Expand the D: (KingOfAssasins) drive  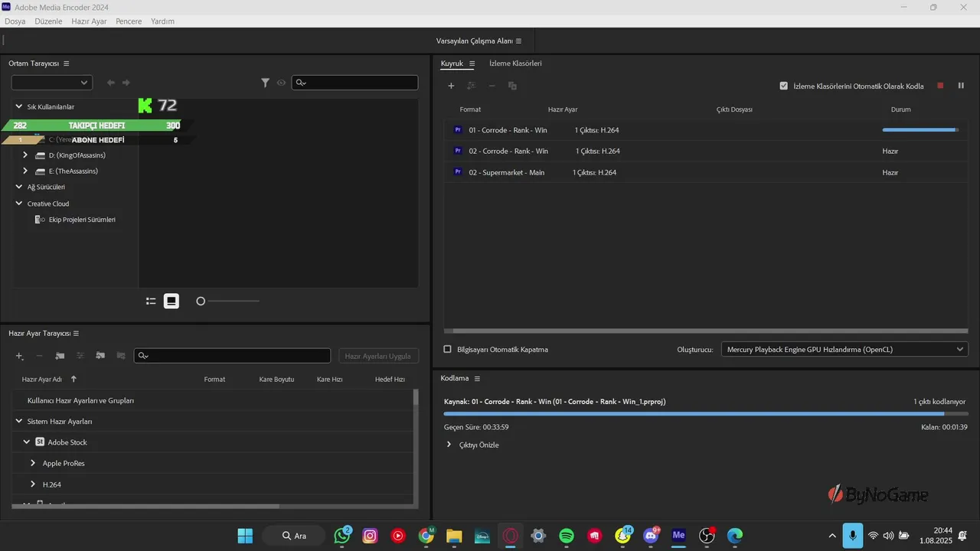click(x=25, y=155)
